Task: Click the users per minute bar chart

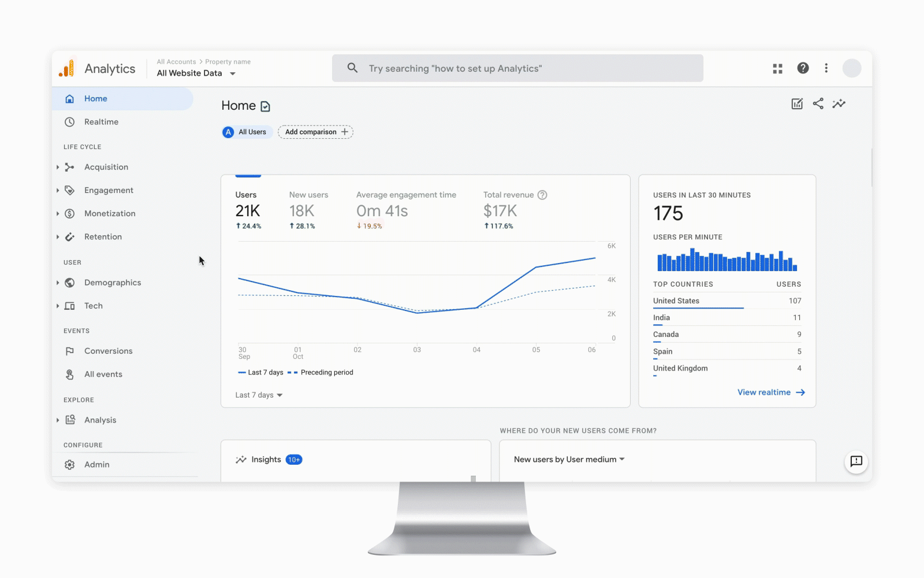Action: [x=727, y=260]
